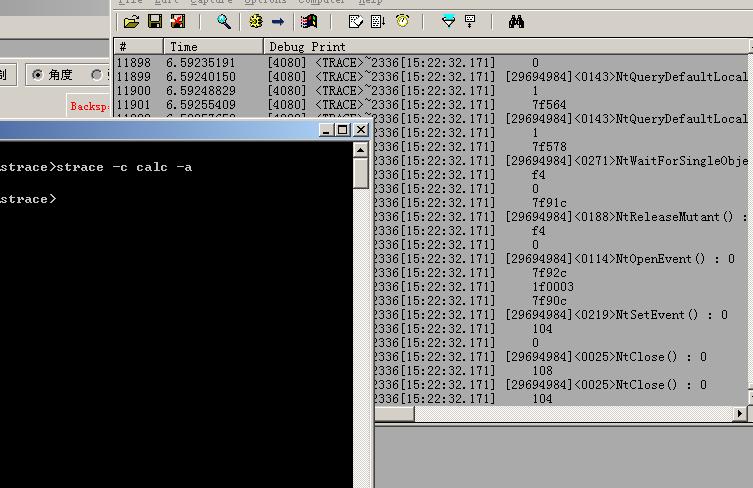The width and height of the screenshot is (753, 488).
Task: Toggle the Auto Scroll icon
Action: pyautogui.click(x=378, y=21)
